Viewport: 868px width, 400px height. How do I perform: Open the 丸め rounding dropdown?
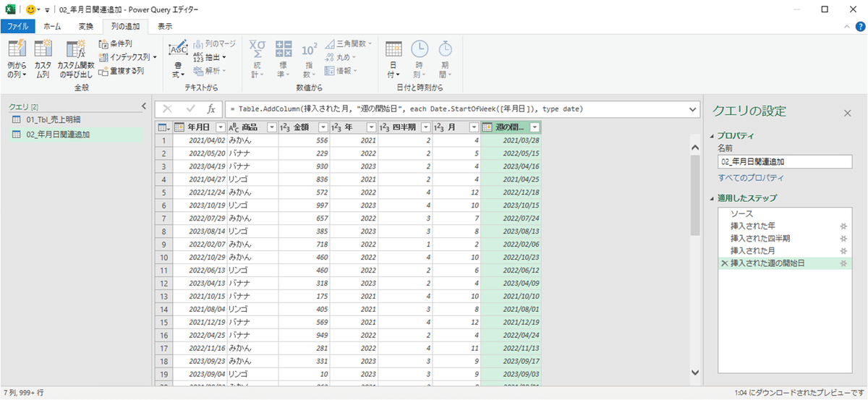pyautogui.click(x=341, y=57)
